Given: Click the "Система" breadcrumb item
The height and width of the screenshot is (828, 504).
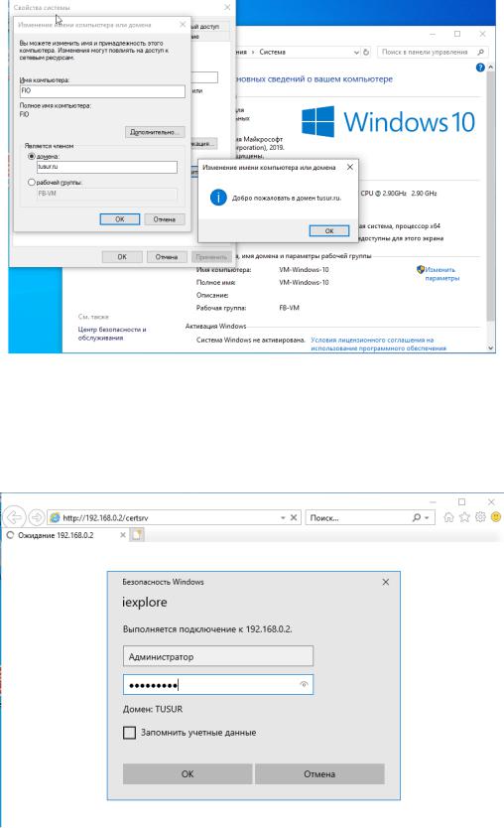Looking at the screenshot, I should (x=272, y=52).
